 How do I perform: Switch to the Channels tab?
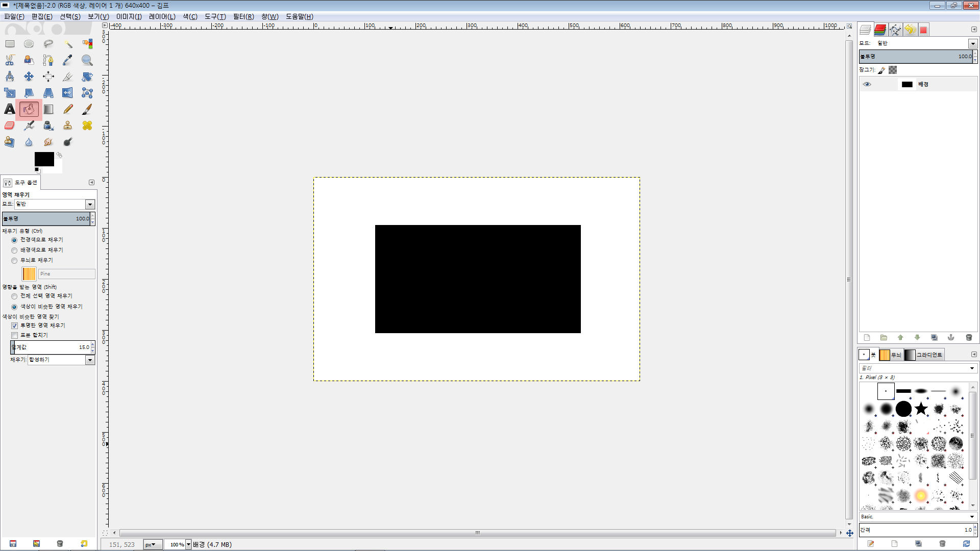(x=880, y=30)
